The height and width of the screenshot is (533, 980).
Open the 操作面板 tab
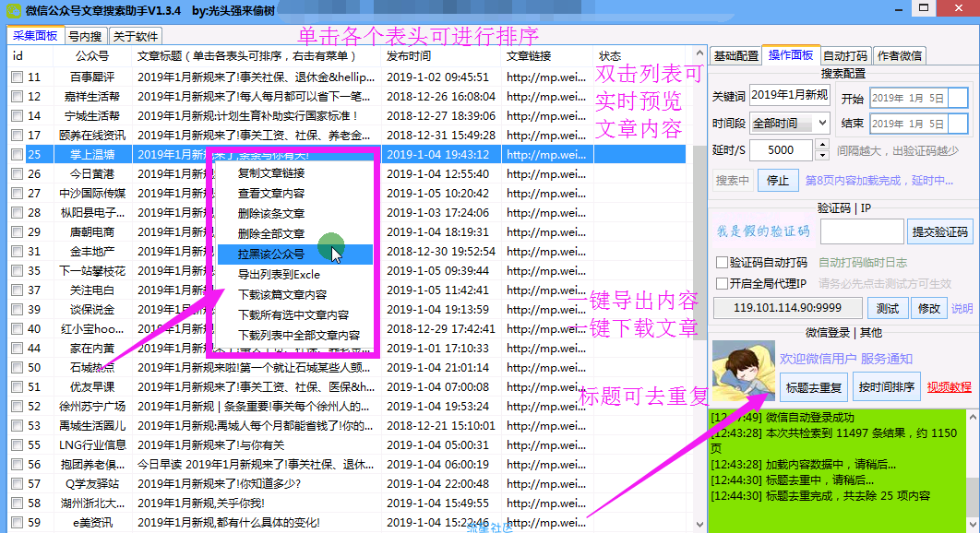(x=791, y=55)
